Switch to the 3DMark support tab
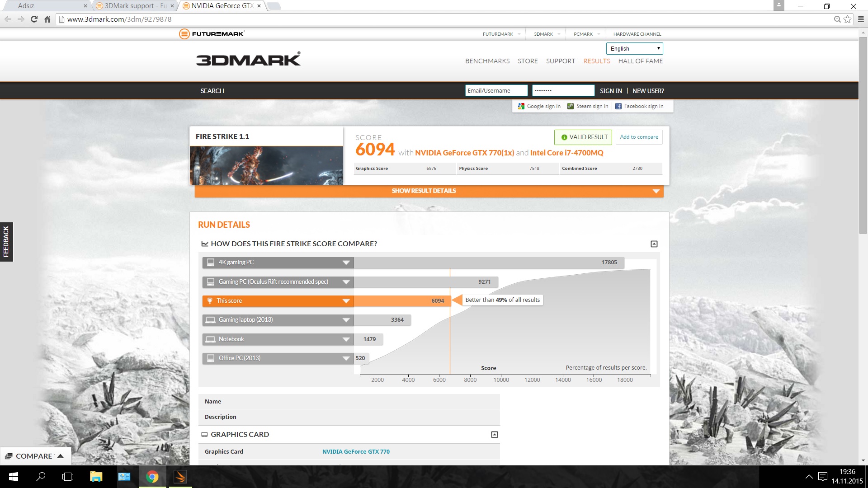868x488 pixels. pyautogui.click(x=135, y=6)
